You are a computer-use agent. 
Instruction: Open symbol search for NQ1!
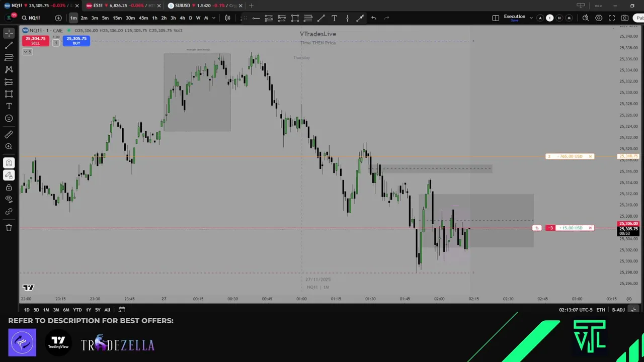tap(31, 18)
